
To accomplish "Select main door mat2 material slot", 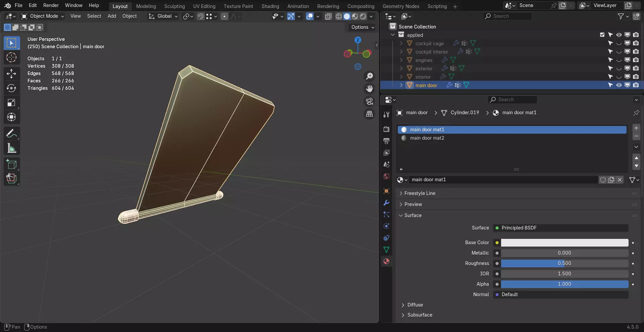I will point(512,138).
